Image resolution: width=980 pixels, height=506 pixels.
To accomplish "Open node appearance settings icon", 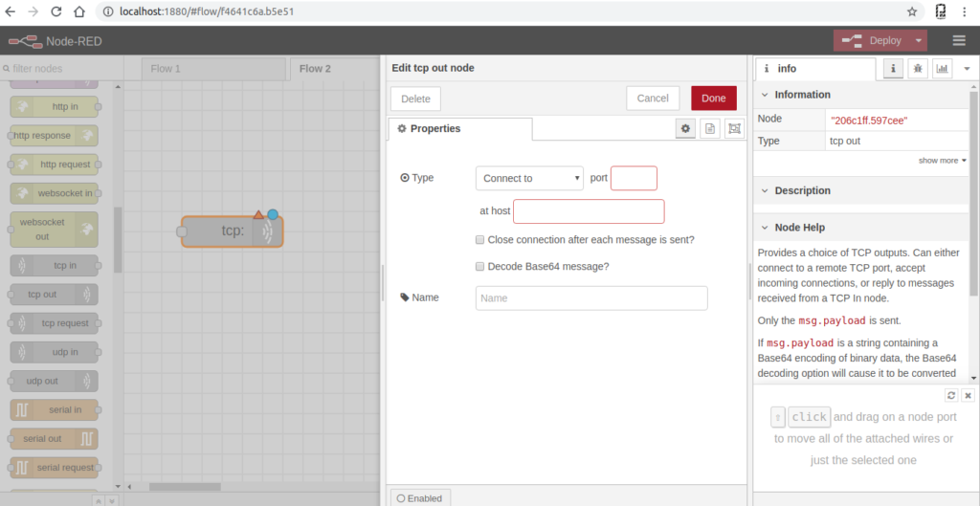I will (x=734, y=129).
